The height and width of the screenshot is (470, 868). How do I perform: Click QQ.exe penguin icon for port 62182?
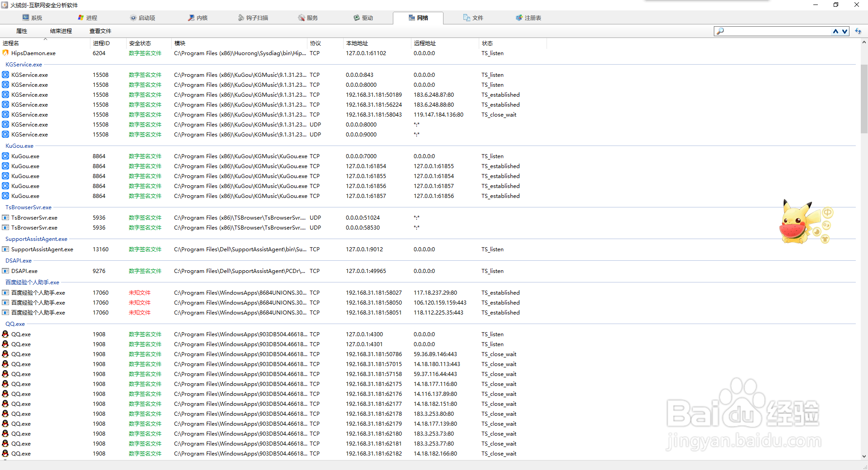click(5, 453)
